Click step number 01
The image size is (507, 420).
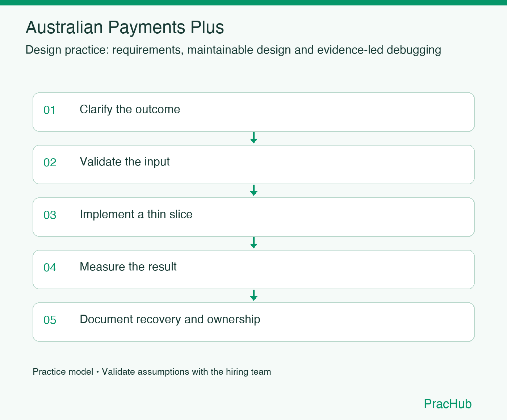click(x=50, y=110)
